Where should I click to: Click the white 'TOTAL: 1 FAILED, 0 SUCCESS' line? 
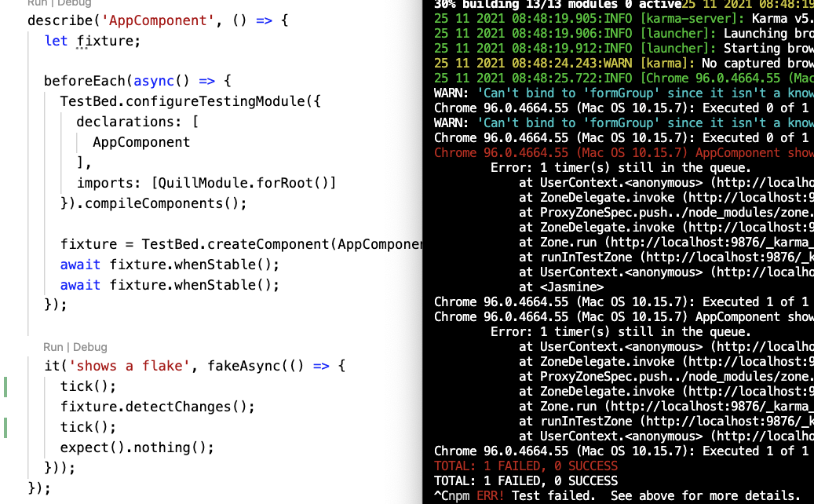(x=526, y=481)
